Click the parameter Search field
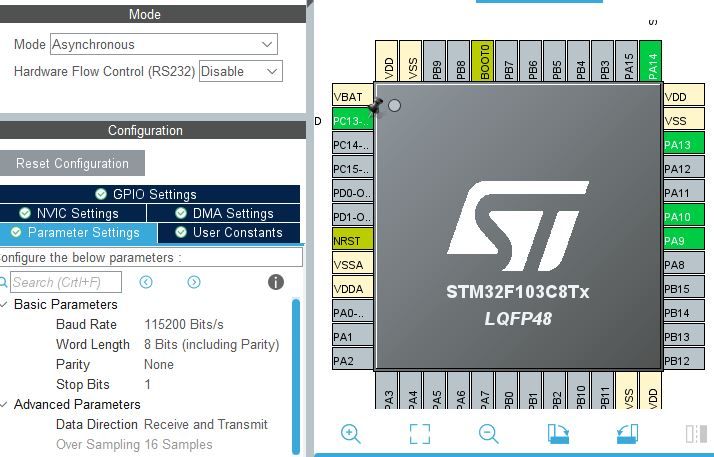 66,282
